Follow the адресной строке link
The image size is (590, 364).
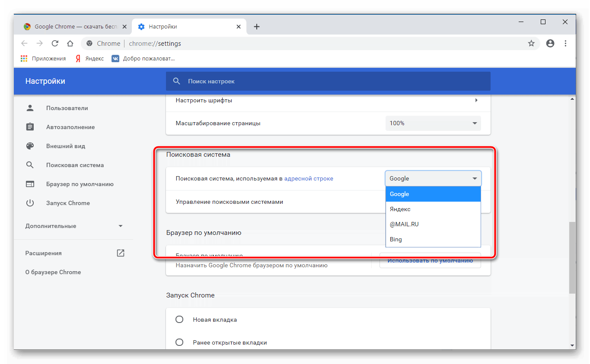pyautogui.click(x=309, y=178)
